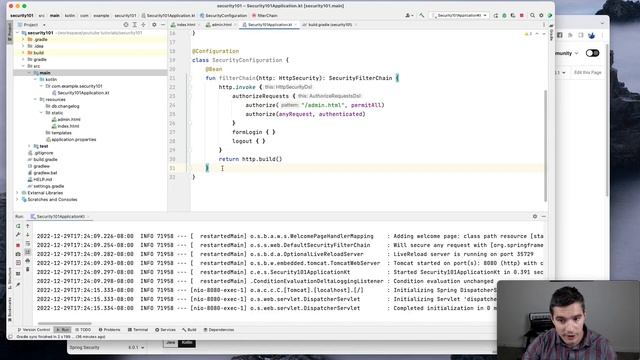
Task: Run with Coverage from the top toolbar
Action: coord(513,16)
